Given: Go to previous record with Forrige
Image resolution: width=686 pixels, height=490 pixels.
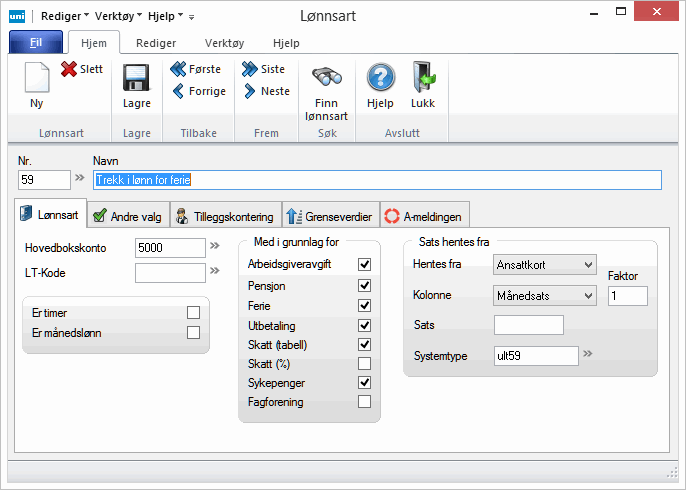Looking at the screenshot, I should 179,91.
